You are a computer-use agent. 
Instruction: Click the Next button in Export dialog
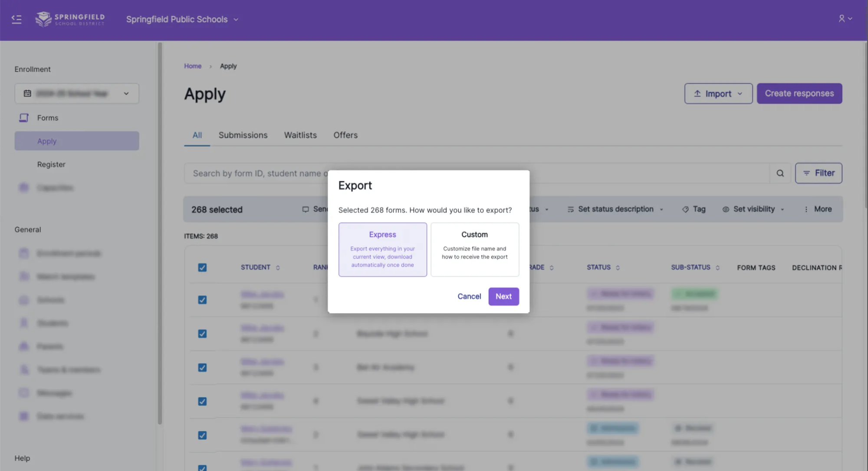503,297
